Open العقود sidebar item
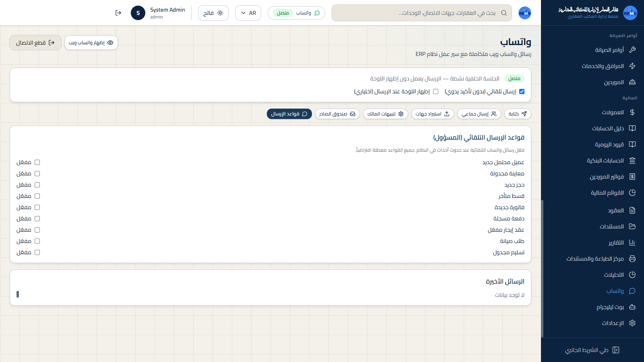The height and width of the screenshot is (362, 644). click(x=592, y=210)
